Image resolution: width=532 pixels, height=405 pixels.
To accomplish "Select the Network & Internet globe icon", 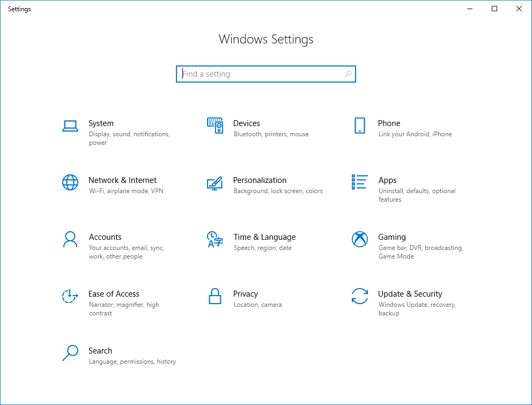I will (x=70, y=182).
